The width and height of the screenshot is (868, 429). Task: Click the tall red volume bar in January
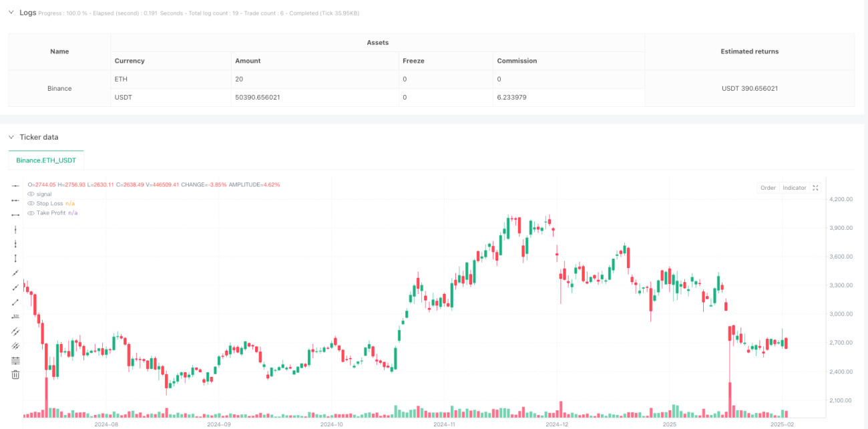(x=730, y=400)
